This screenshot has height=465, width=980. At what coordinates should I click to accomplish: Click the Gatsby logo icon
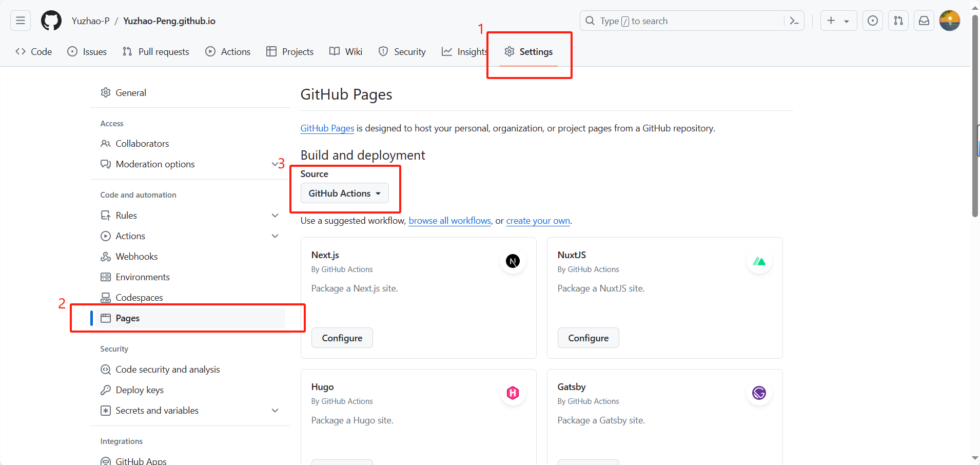tap(759, 393)
